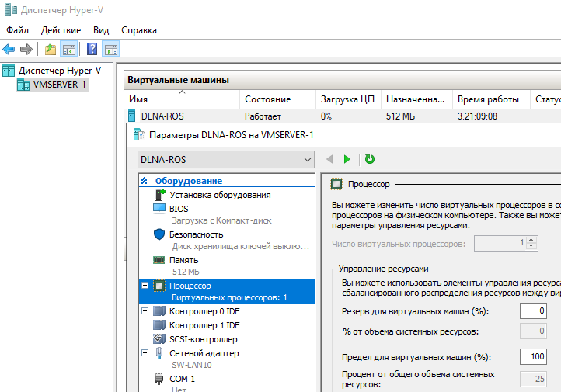The width and height of the screenshot is (561, 392).
Task: Click the IDE Controller 1 icon
Action: [x=159, y=324]
